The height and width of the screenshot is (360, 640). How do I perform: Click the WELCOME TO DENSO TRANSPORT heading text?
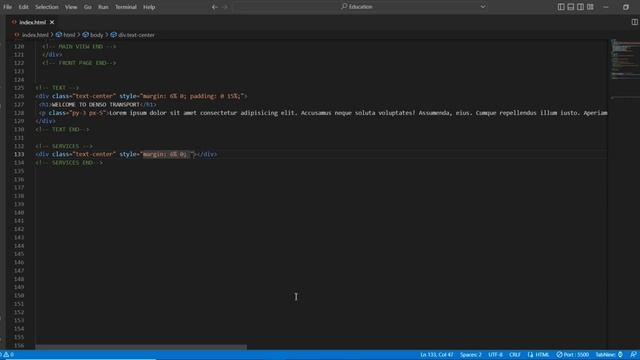[x=96, y=104]
